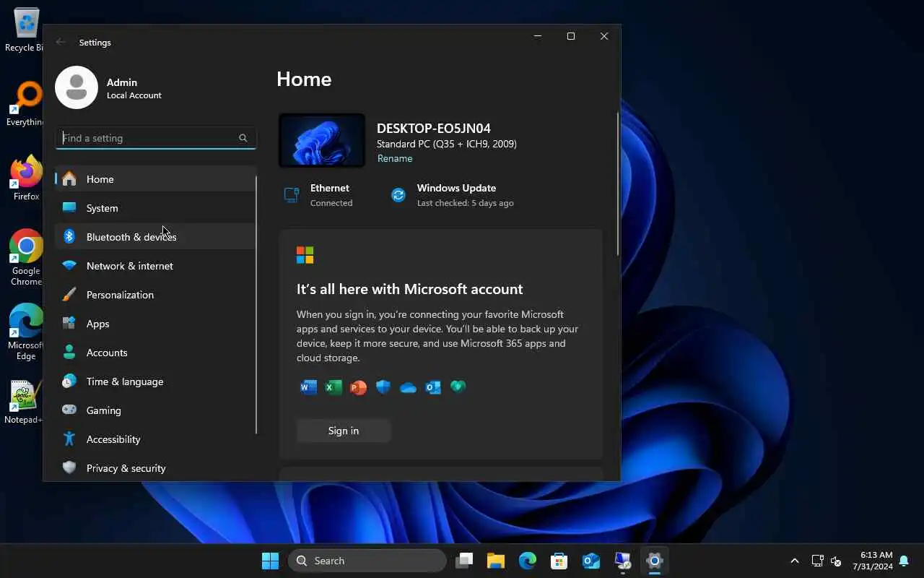
Task: Open Windows Update status
Action: tap(452, 195)
